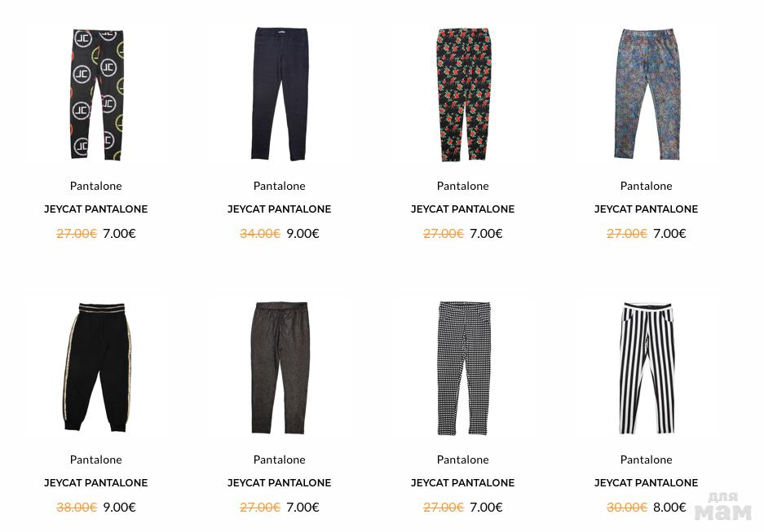Click JEYCAT PANTALONE title under navy pants
Screen dimensions: 764x532
coord(280,209)
